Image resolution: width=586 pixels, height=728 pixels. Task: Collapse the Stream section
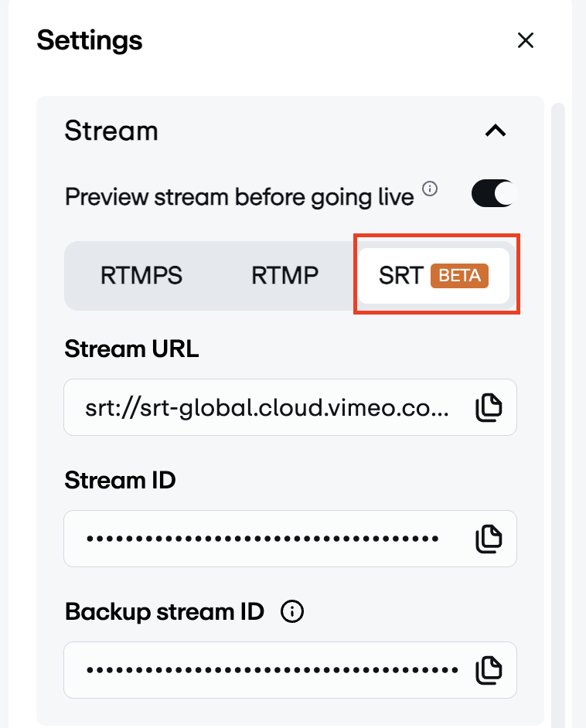point(496,131)
